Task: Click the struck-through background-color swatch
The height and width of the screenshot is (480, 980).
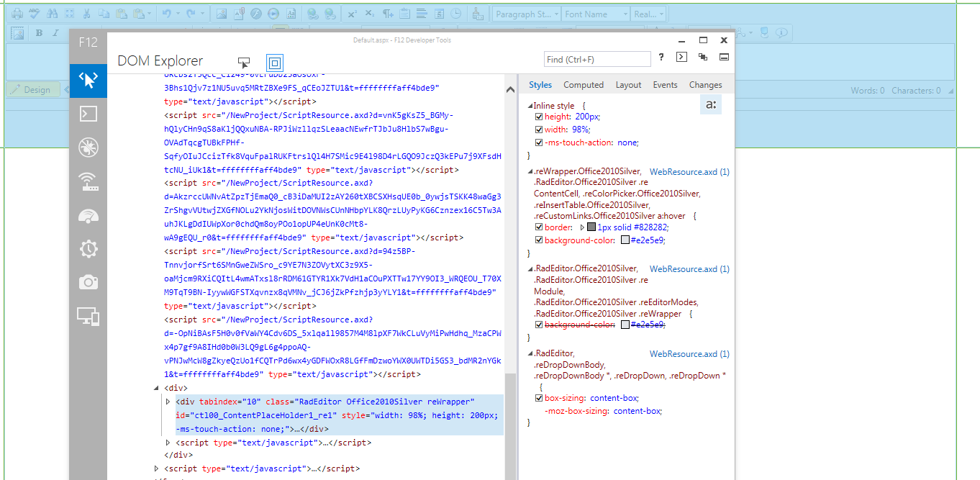Action: 625,325
